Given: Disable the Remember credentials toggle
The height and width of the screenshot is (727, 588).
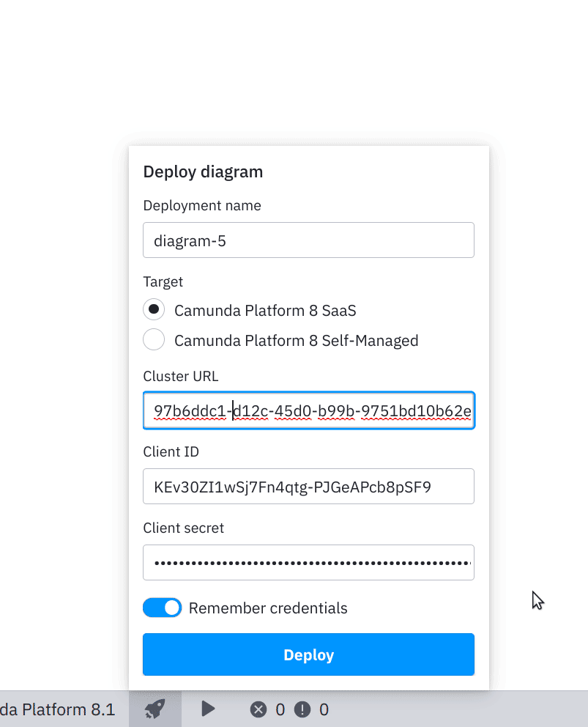Looking at the screenshot, I should pyautogui.click(x=162, y=608).
